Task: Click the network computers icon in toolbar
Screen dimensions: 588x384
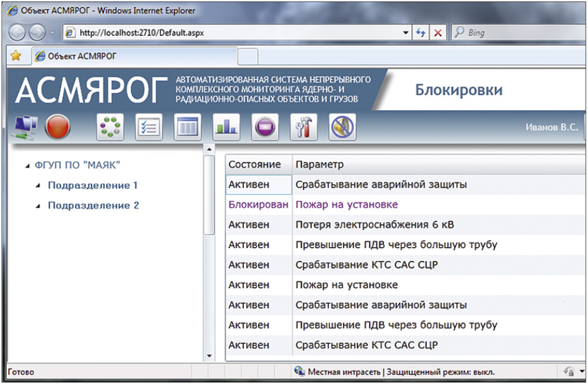Action: pos(26,127)
